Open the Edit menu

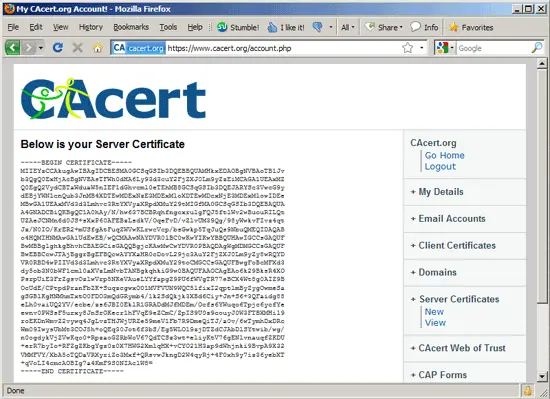coord(35,27)
